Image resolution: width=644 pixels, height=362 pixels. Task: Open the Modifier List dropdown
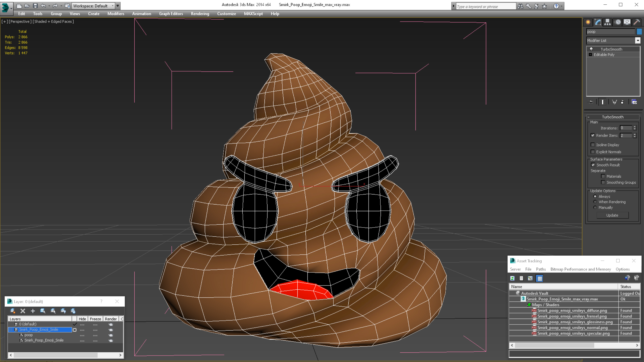(x=638, y=40)
